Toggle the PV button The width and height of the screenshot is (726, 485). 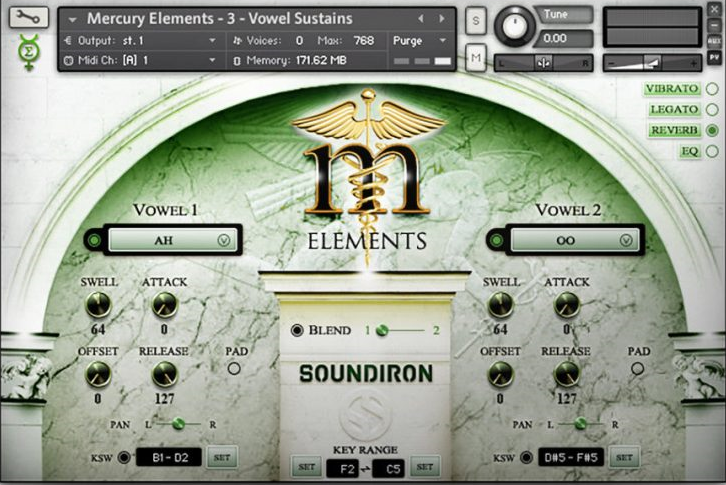point(714,58)
